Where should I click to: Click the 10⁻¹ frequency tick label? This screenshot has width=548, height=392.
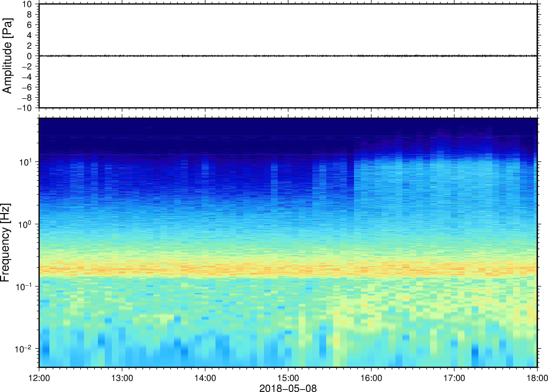pos(23,286)
